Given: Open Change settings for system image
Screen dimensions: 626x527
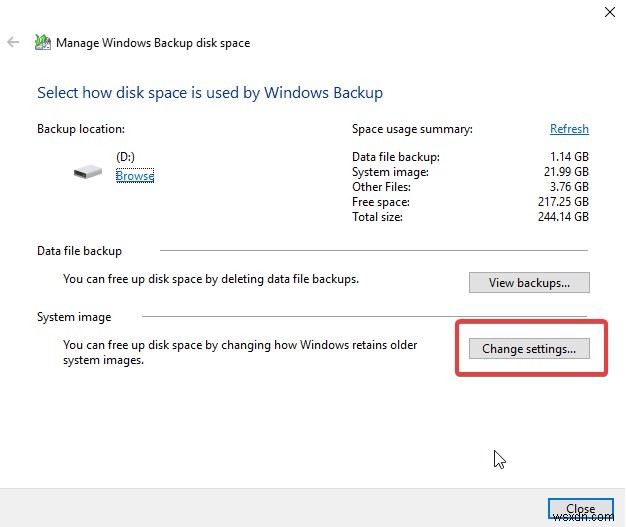Looking at the screenshot, I should 529,349.
